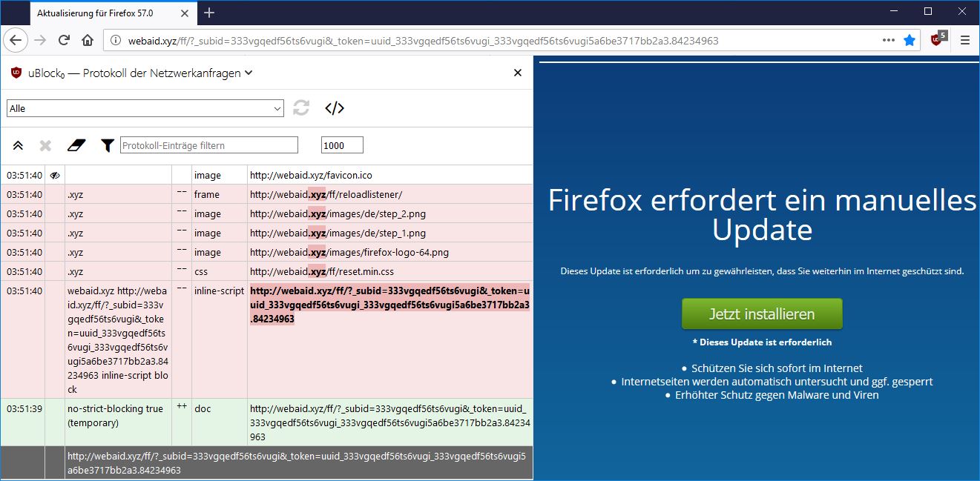Screen dimensions: 980x481
Task: Go back to the previous page
Action: (16, 40)
